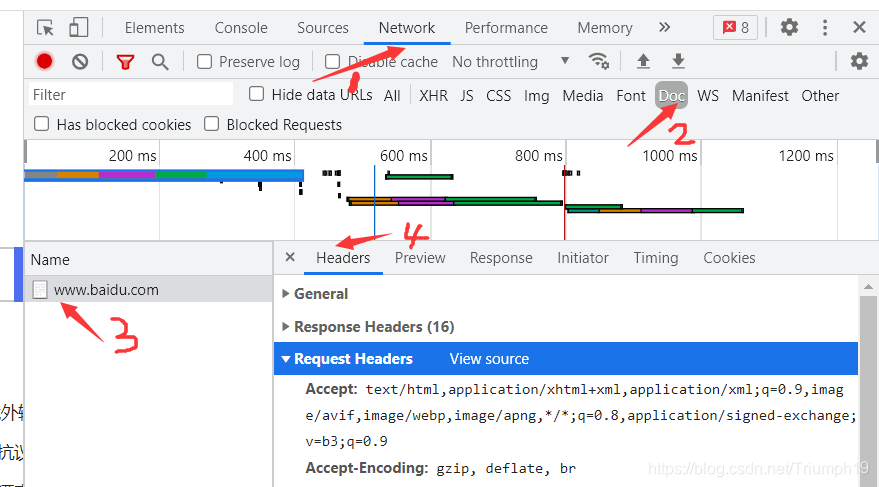Close the request details pane

[x=290, y=257]
